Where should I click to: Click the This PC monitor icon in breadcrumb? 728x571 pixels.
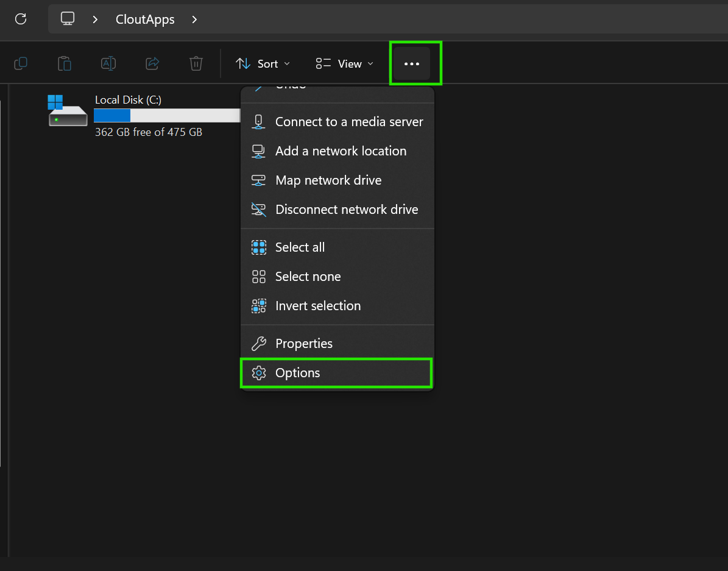click(67, 19)
